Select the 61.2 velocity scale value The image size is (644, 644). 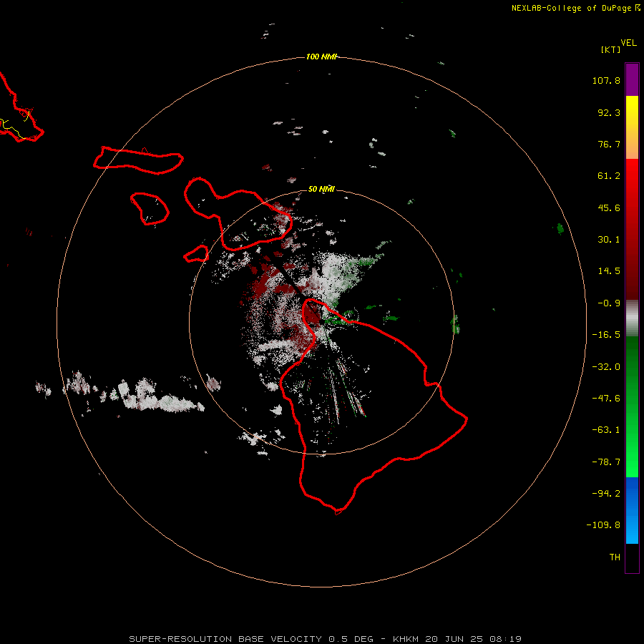click(x=609, y=176)
